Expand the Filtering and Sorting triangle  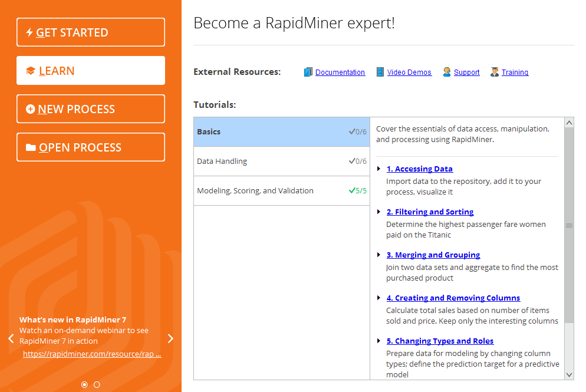[379, 212]
